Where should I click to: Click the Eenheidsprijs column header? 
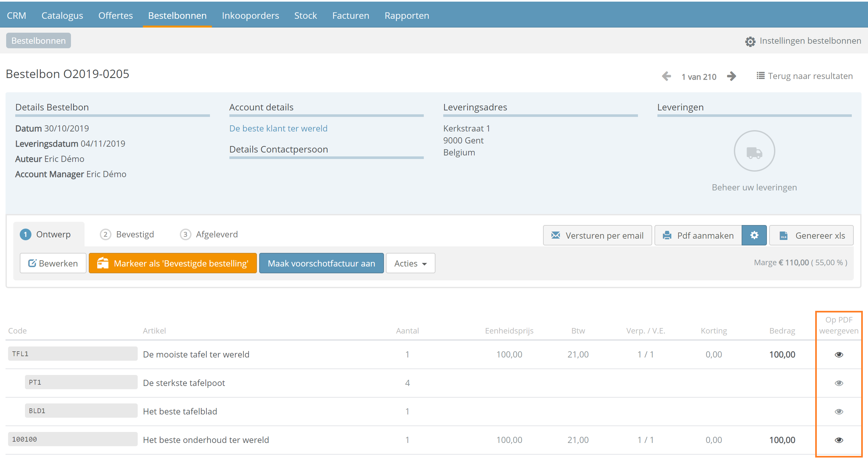pyautogui.click(x=509, y=331)
